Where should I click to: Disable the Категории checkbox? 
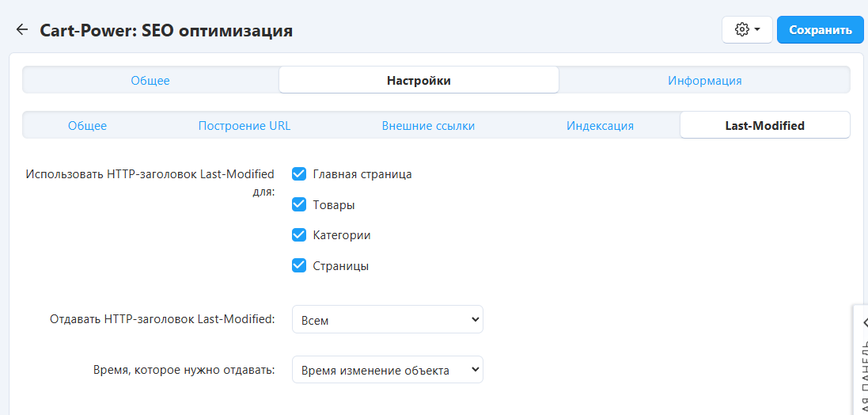coord(299,235)
